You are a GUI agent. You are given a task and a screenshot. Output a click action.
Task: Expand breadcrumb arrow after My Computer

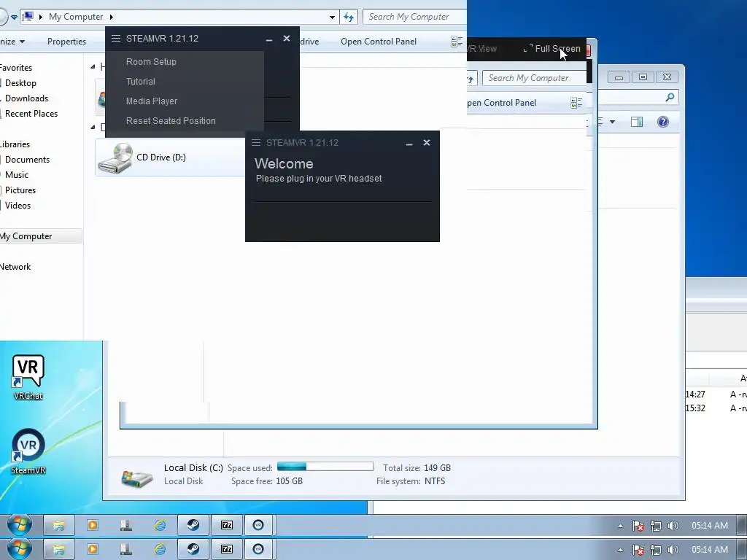click(112, 17)
